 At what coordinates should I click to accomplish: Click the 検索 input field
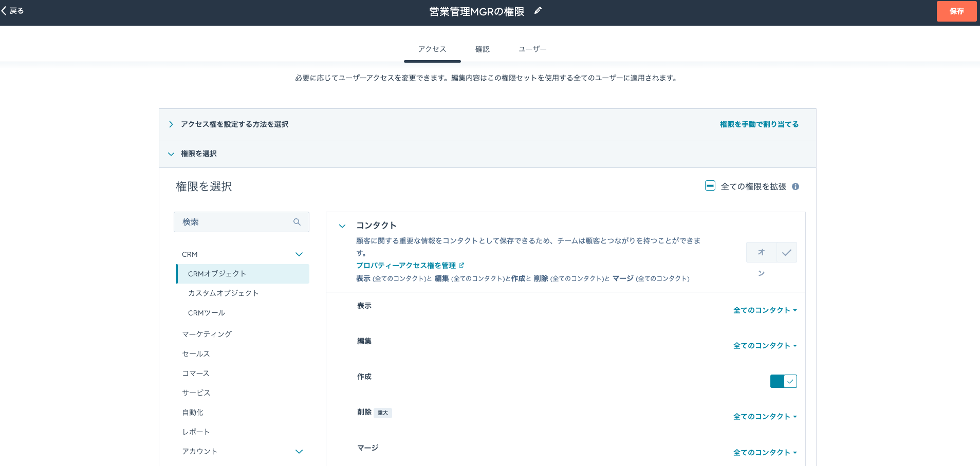234,222
